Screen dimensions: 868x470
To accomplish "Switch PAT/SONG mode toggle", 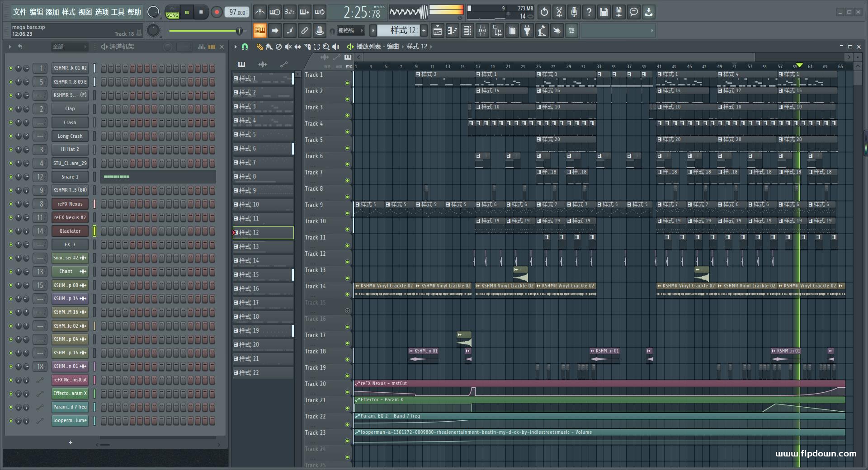I will [172, 12].
